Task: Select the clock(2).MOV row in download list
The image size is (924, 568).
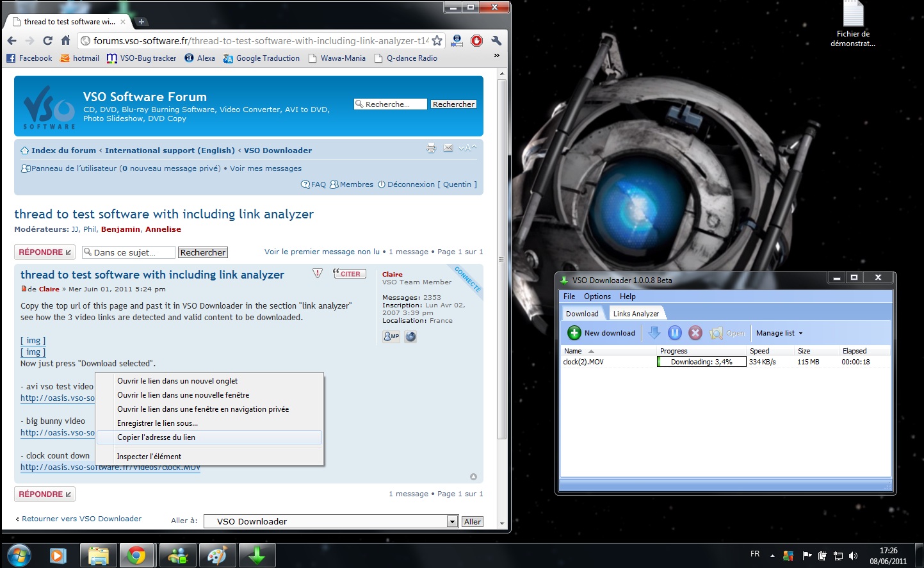Action: pos(725,362)
